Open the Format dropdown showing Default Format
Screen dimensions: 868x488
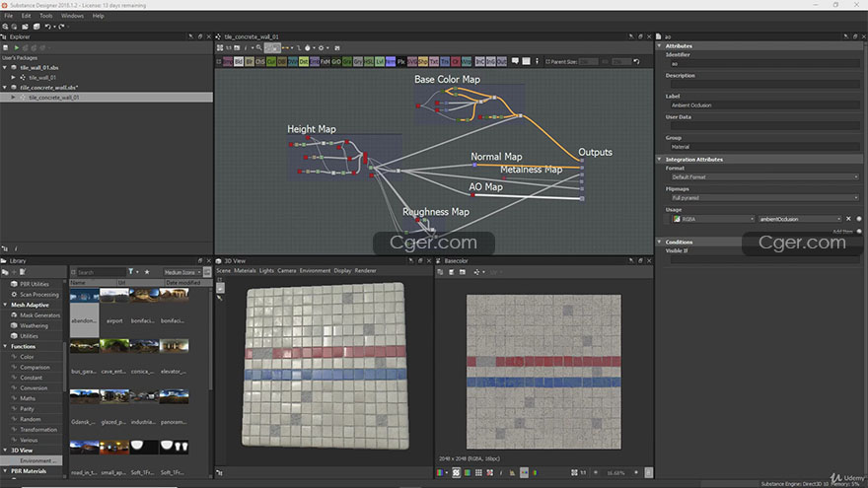(x=764, y=177)
